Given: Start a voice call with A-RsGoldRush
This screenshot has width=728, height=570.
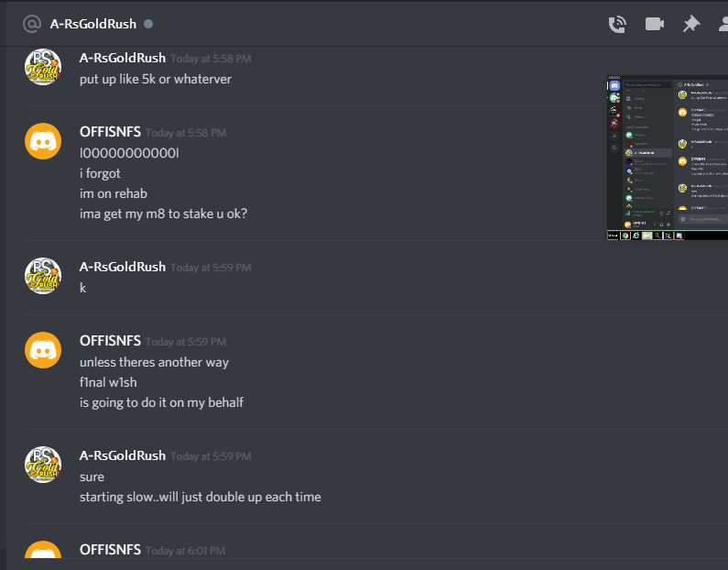Looking at the screenshot, I should pos(617,24).
